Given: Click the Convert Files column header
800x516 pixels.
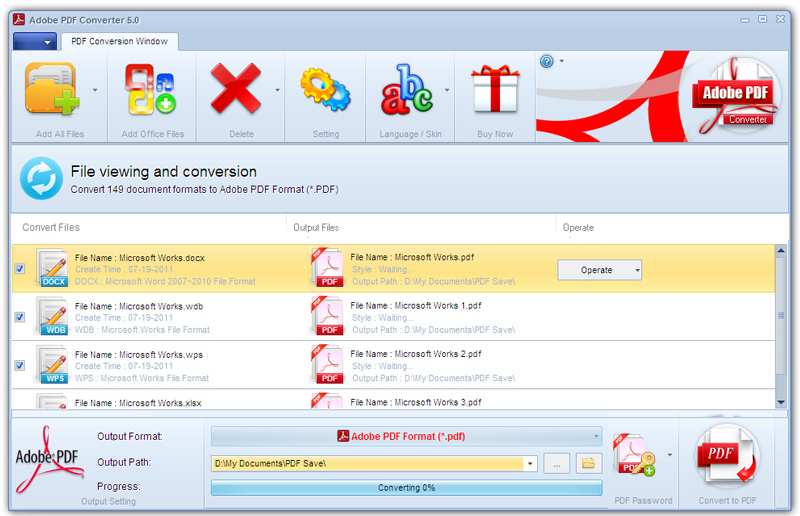Looking at the screenshot, I should (51, 227).
